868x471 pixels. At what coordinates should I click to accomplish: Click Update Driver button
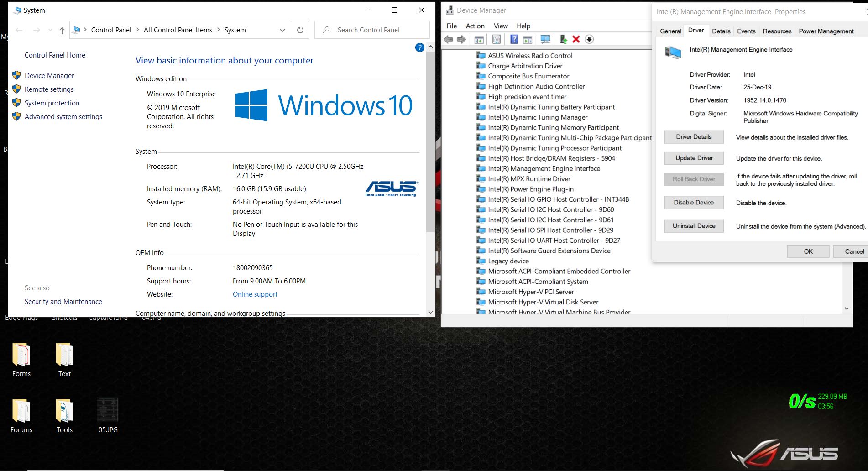(694, 158)
